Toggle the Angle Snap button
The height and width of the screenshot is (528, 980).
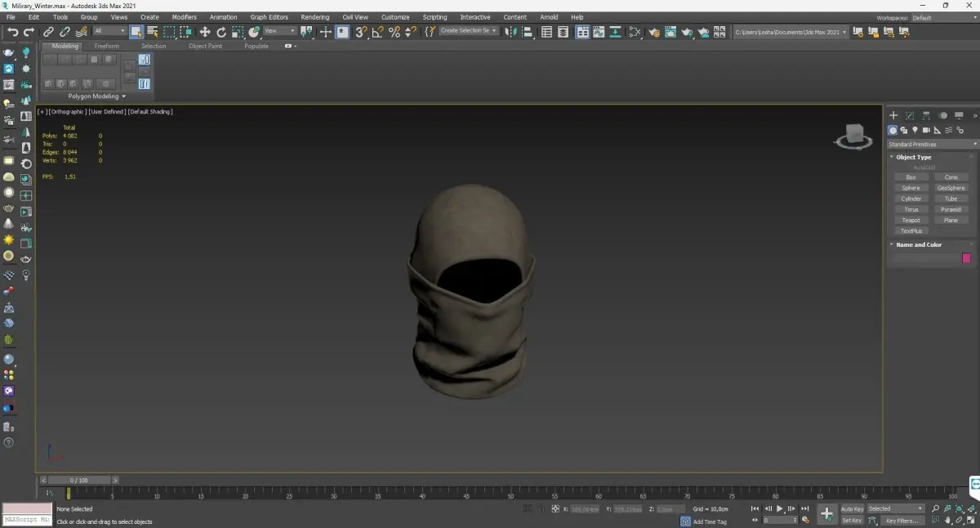pos(377,32)
